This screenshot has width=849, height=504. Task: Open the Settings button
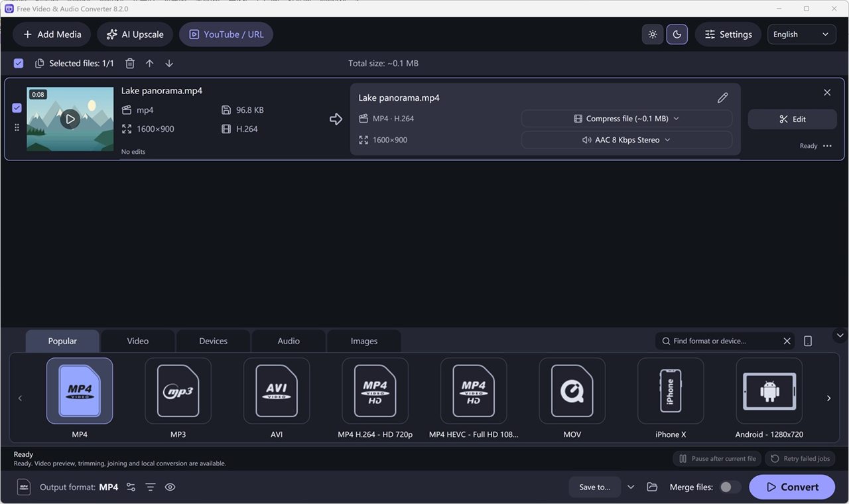coord(728,34)
